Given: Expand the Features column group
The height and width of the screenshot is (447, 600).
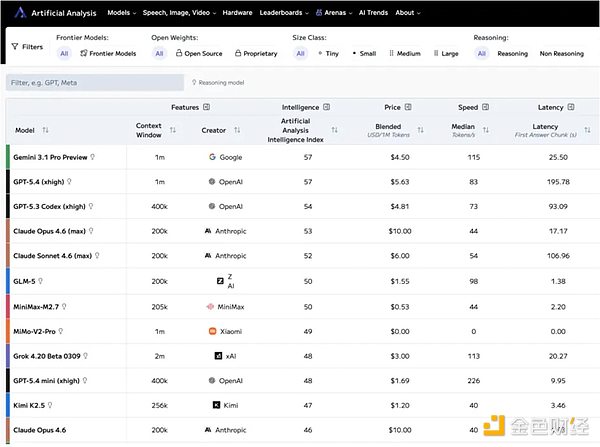Looking at the screenshot, I should tap(206, 106).
